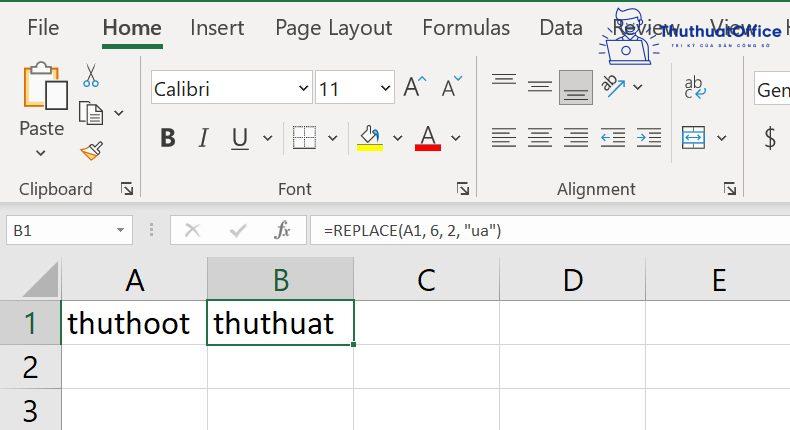Image resolution: width=790 pixels, height=430 pixels.
Task: Apply the Borders grid icon
Action: coord(304,137)
